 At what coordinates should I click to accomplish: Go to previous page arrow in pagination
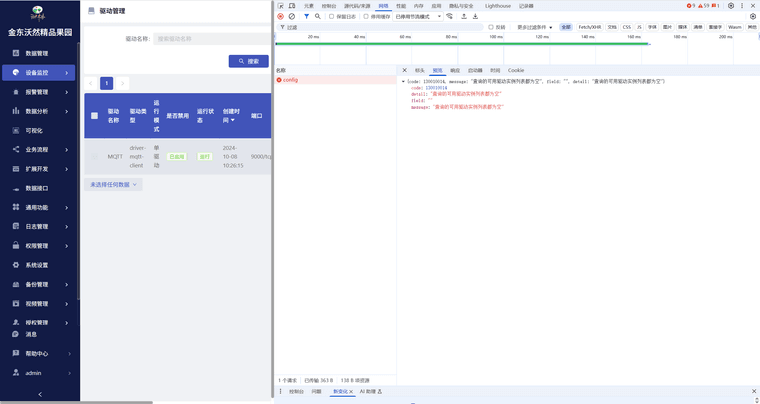click(91, 83)
